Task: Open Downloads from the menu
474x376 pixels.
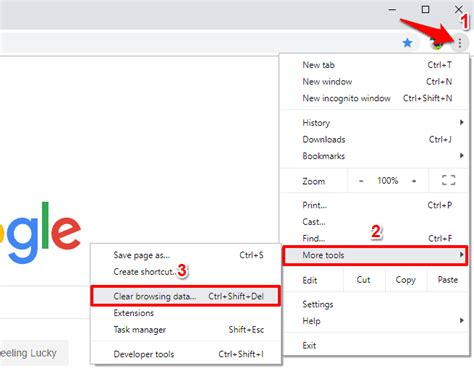Action: coord(375,139)
